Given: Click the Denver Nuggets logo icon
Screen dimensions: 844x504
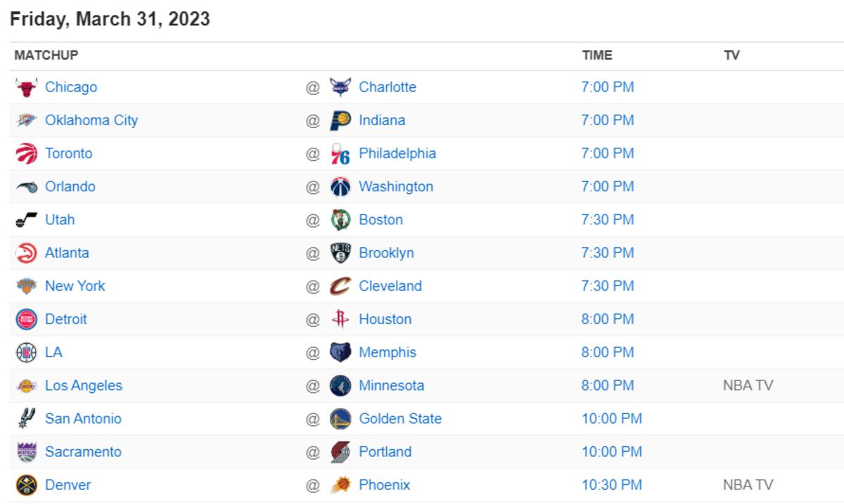Looking at the screenshot, I should tap(26, 484).
